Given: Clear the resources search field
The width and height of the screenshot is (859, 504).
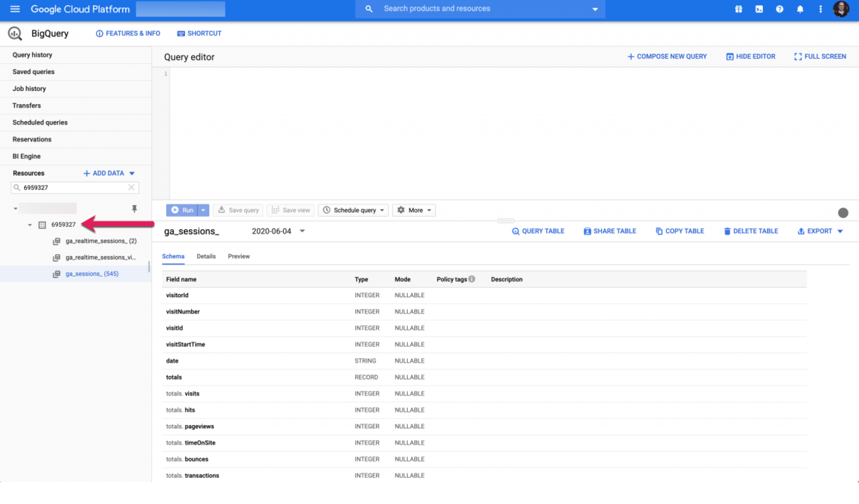Looking at the screenshot, I should click(131, 188).
